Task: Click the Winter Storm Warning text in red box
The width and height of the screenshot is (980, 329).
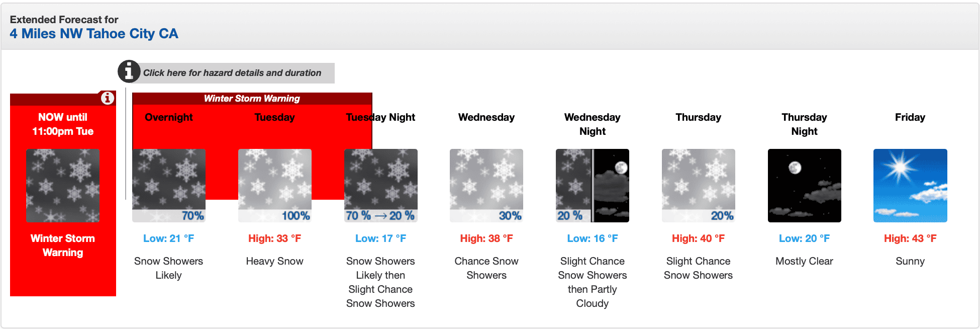Action: [63, 245]
